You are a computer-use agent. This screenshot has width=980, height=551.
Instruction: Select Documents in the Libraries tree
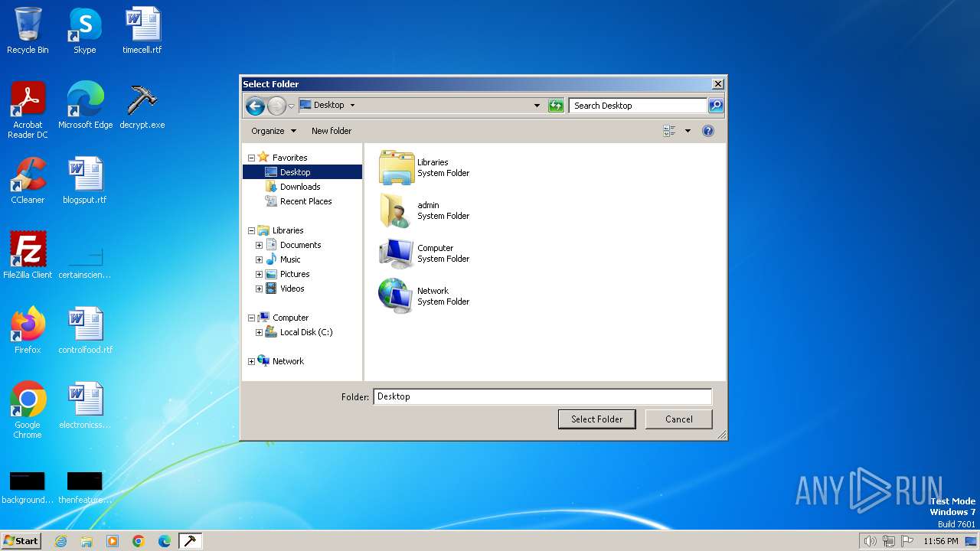tap(300, 245)
